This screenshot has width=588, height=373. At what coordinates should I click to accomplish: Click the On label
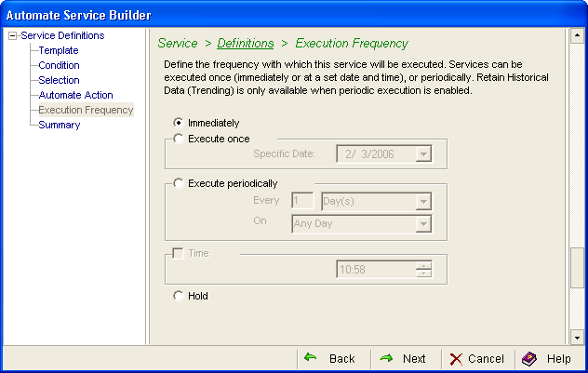pos(260,220)
